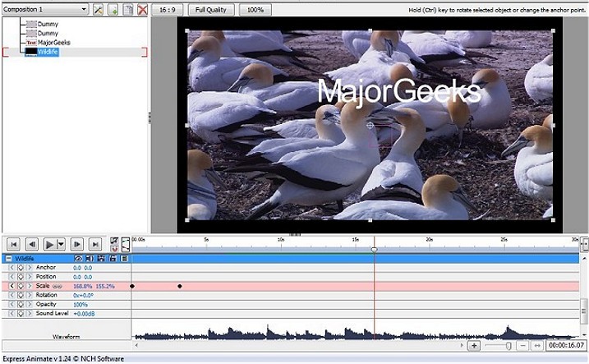Click the 16 : 9 aspect ratio button
Screen dimensions: 589x364
point(167,10)
